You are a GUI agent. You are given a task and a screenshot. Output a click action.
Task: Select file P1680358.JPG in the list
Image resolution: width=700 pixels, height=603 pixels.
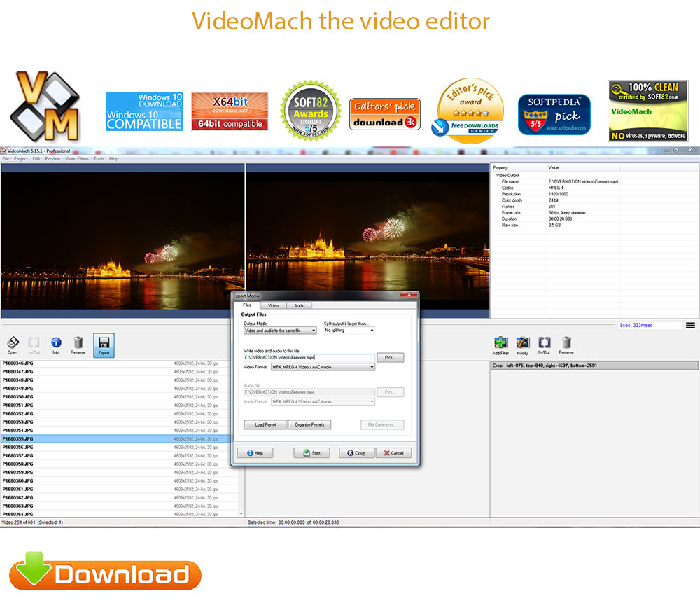(x=119, y=464)
